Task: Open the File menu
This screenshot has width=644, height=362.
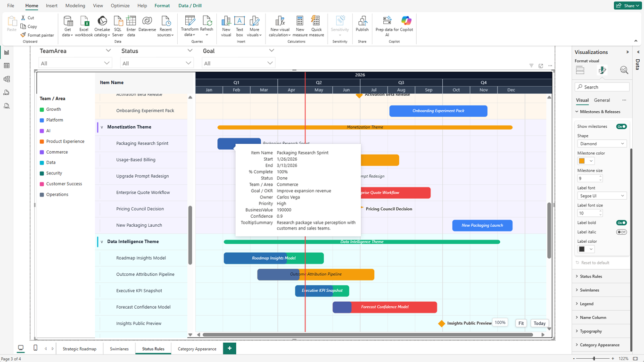Action: [10, 6]
